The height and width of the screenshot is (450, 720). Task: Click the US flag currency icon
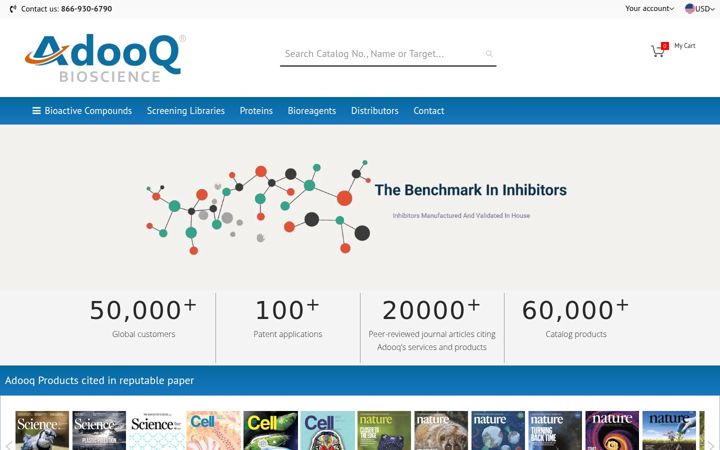(689, 8)
